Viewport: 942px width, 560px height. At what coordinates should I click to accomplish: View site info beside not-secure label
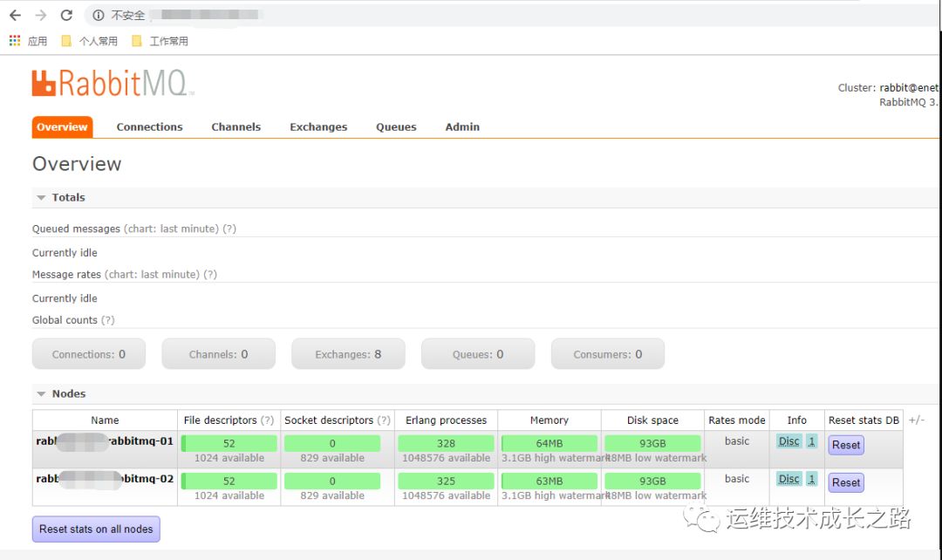(99, 15)
